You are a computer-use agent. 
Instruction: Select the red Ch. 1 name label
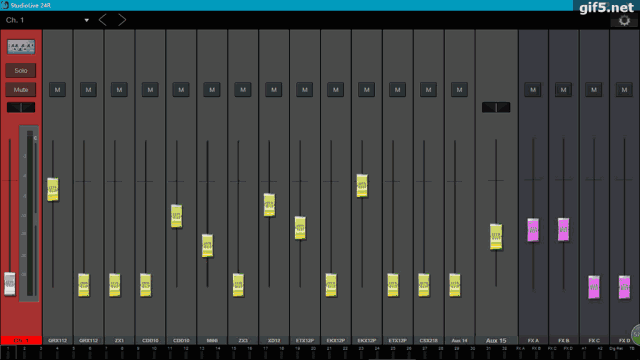pyautogui.click(x=21, y=340)
